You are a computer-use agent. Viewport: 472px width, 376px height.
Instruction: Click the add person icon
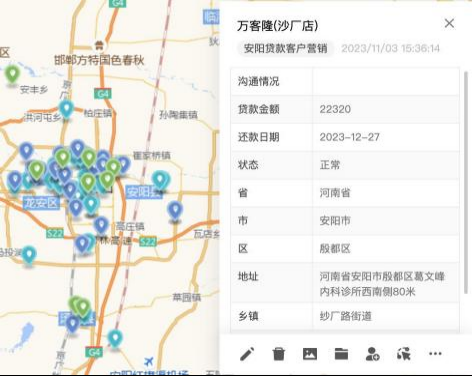point(372,354)
